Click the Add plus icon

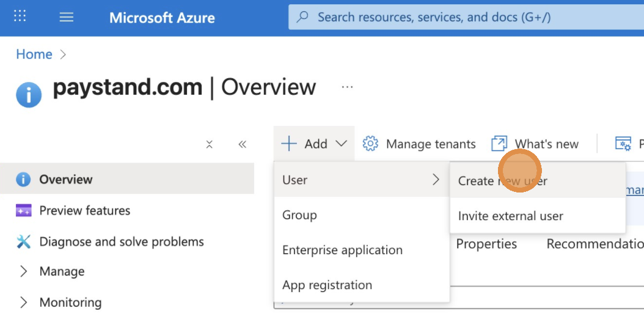[289, 144]
